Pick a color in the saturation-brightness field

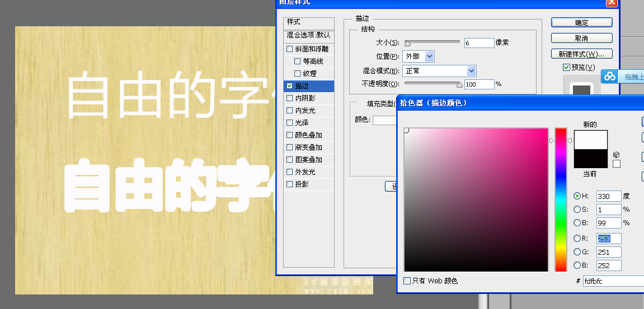point(476,200)
